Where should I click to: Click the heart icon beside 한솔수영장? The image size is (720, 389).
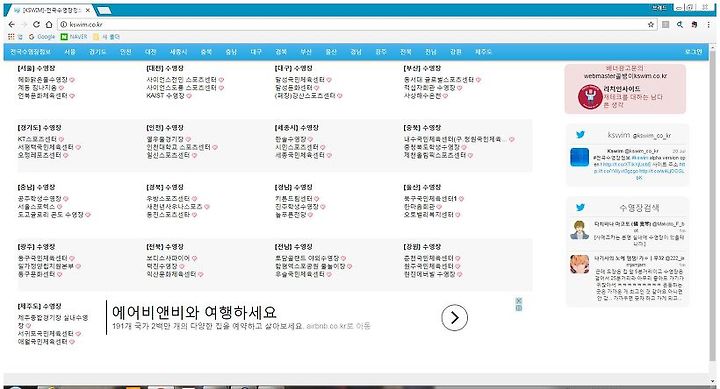(310, 139)
